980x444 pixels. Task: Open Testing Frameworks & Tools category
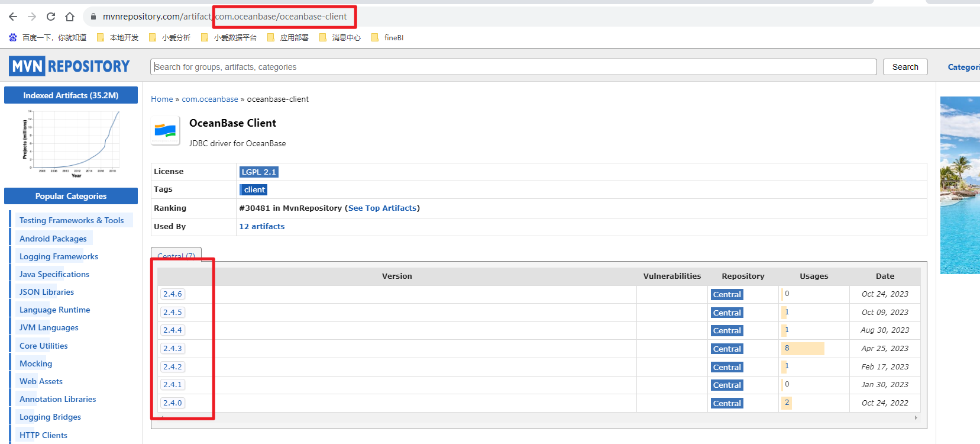(x=72, y=220)
